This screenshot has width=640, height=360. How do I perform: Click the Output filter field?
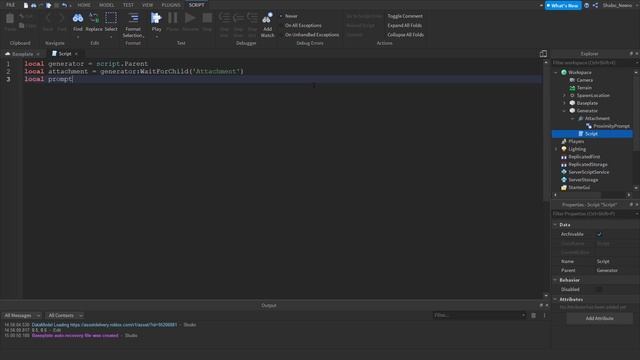pyautogui.click(x=479, y=316)
